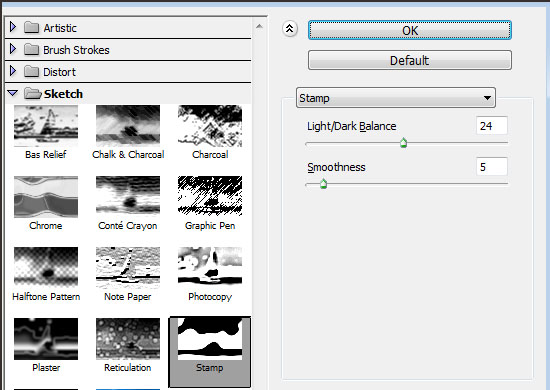Click the Sketch category label
The height and width of the screenshot is (390, 550).
(x=63, y=94)
